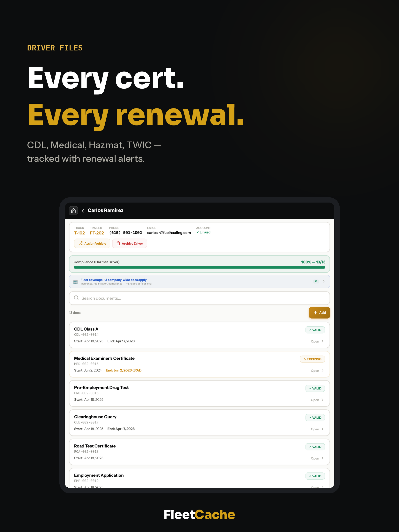Open Employment Application document

[199, 478]
